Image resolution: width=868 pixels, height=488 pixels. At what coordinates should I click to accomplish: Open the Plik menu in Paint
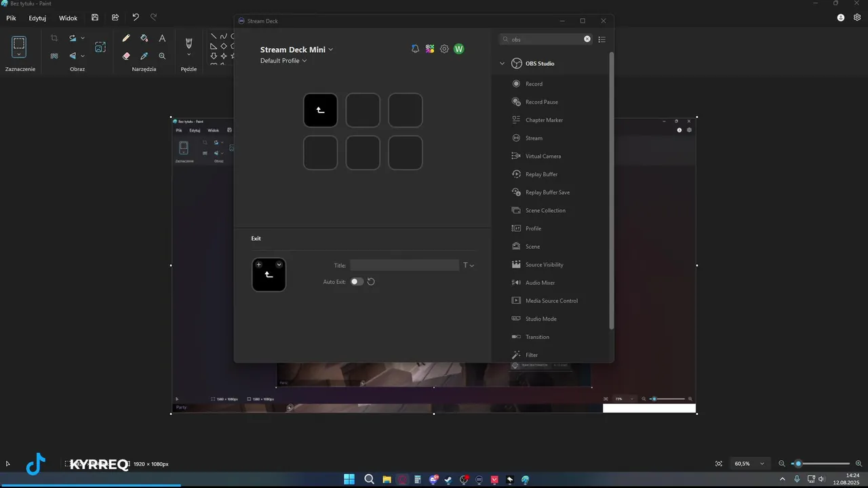click(x=11, y=18)
